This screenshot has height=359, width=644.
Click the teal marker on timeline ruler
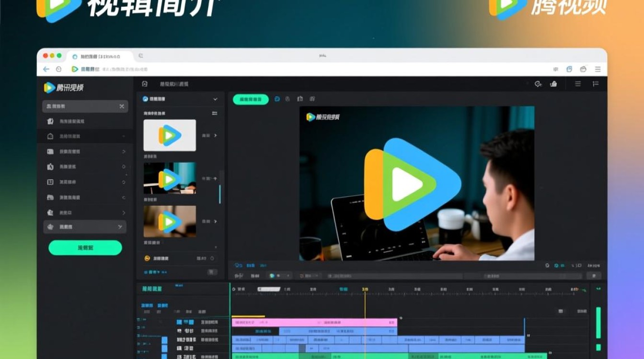tap(344, 290)
